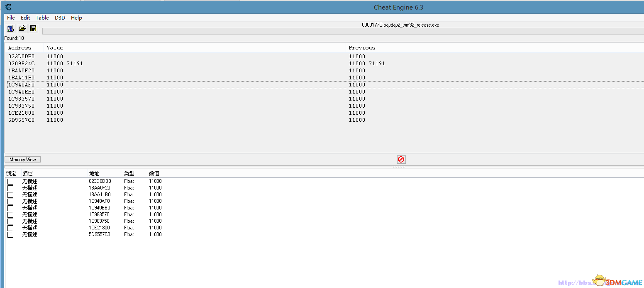Click address 1C983750 in the lower cheat table
This screenshot has width=644, height=288.
pyautogui.click(x=99, y=221)
